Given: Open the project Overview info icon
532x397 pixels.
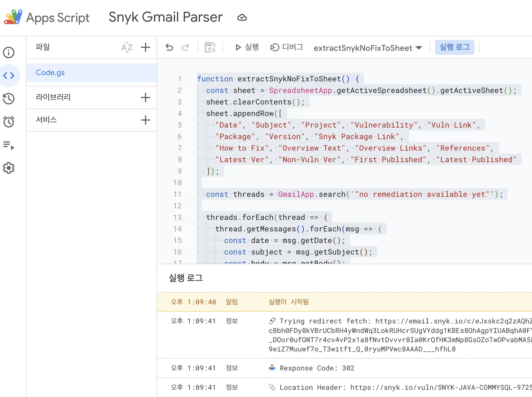Looking at the screenshot, I should click(x=9, y=53).
